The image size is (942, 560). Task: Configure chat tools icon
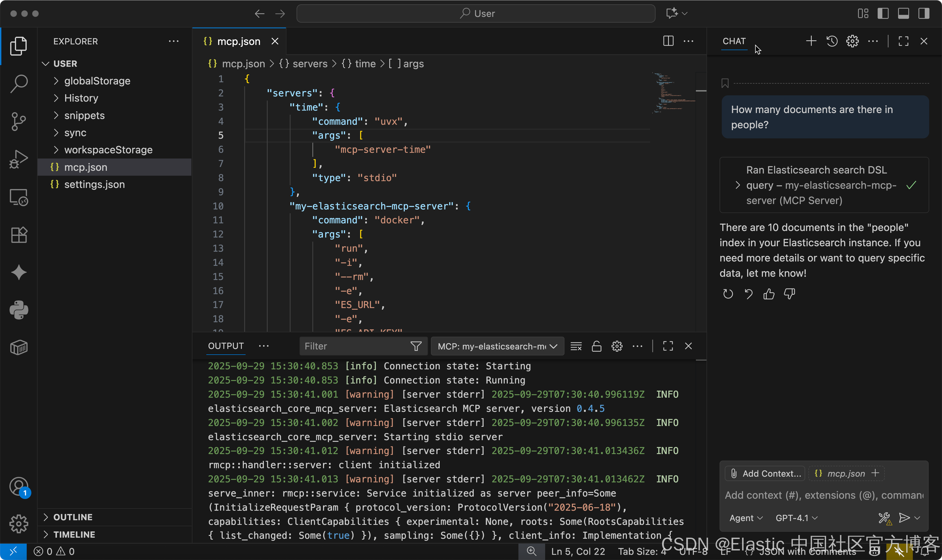(884, 518)
